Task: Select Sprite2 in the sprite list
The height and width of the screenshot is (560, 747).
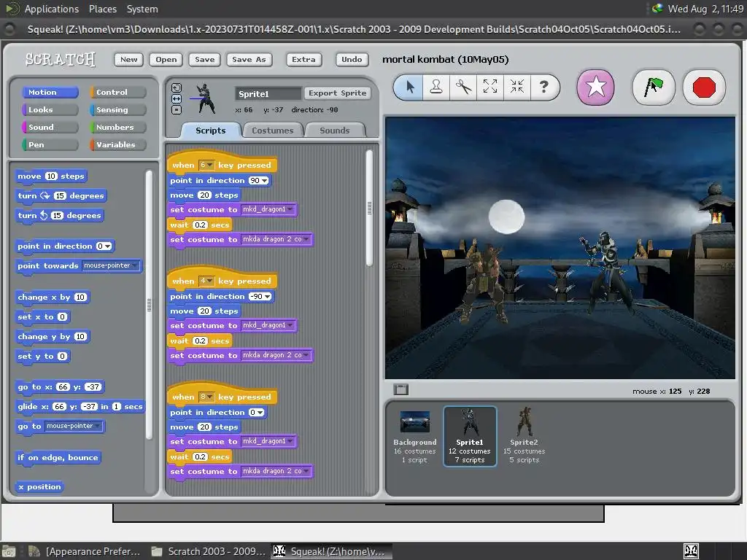Action: point(524,436)
